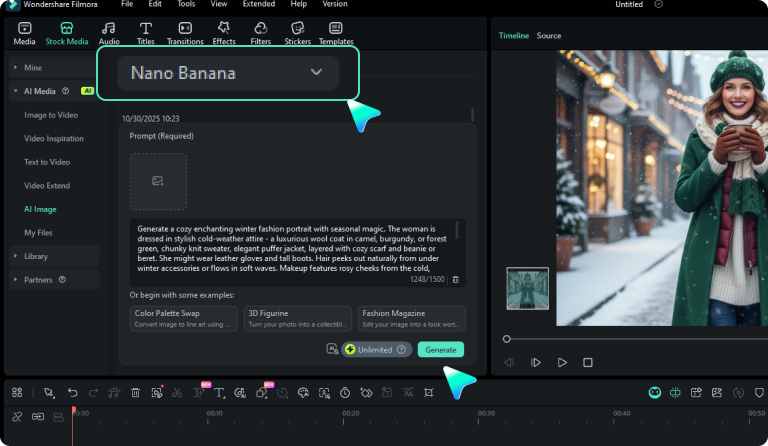Click the preview playback progress slider handle
The width and height of the screenshot is (768, 446).
(507, 339)
